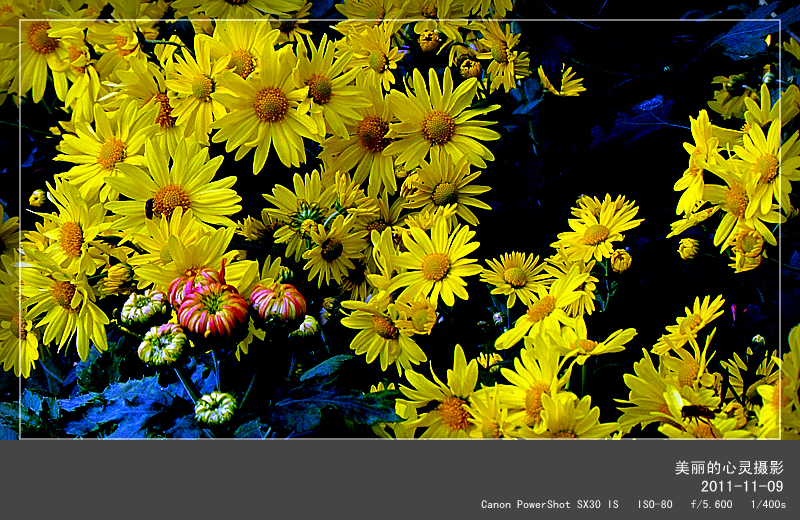This screenshot has width=800, height=520.
Task: Click the watermark text 美丽的心灵摄影
Action: pyautogui.click(x=729, y=467)
